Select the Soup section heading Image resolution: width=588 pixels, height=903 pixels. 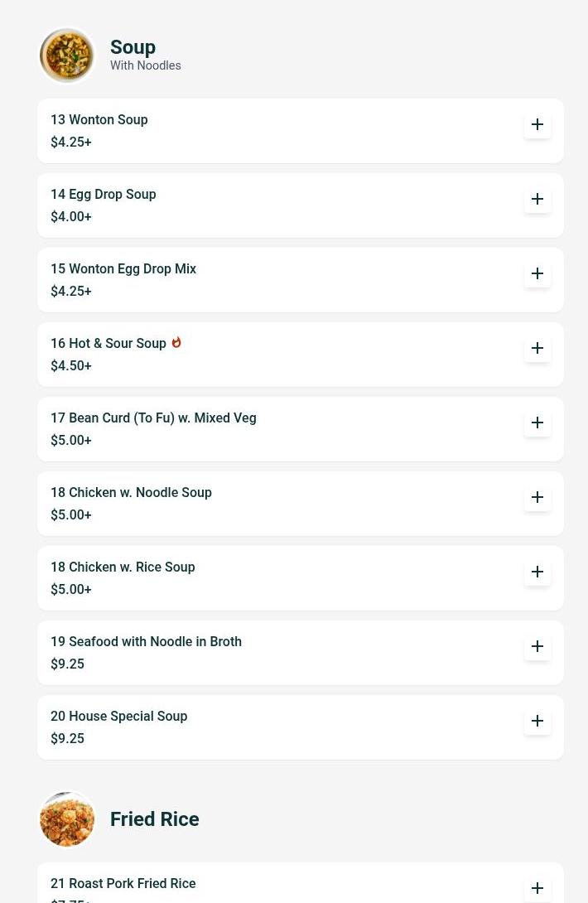pos(133,46)
